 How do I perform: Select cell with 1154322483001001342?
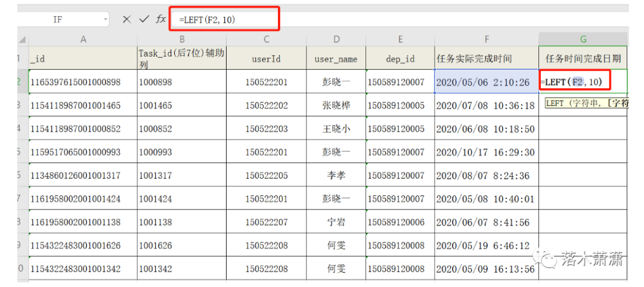83,269
